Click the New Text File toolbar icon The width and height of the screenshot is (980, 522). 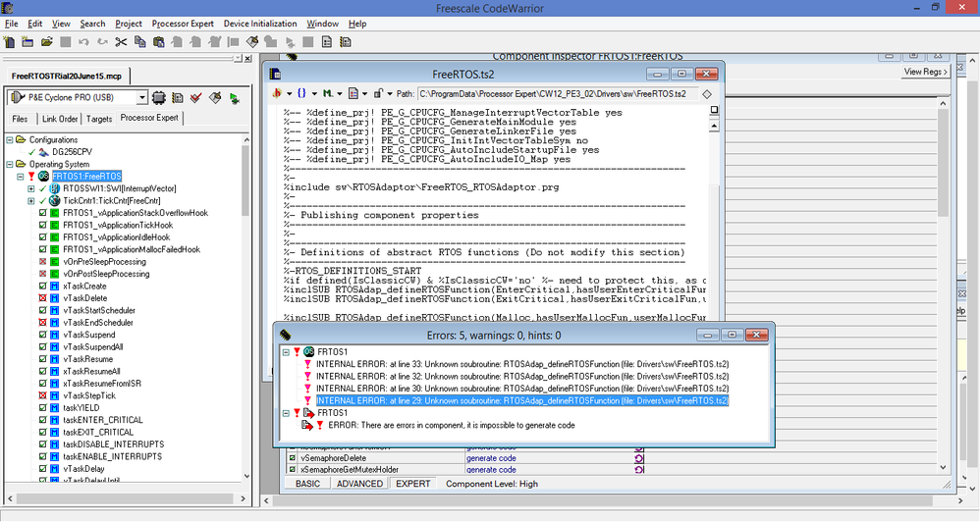pos(10,42)
